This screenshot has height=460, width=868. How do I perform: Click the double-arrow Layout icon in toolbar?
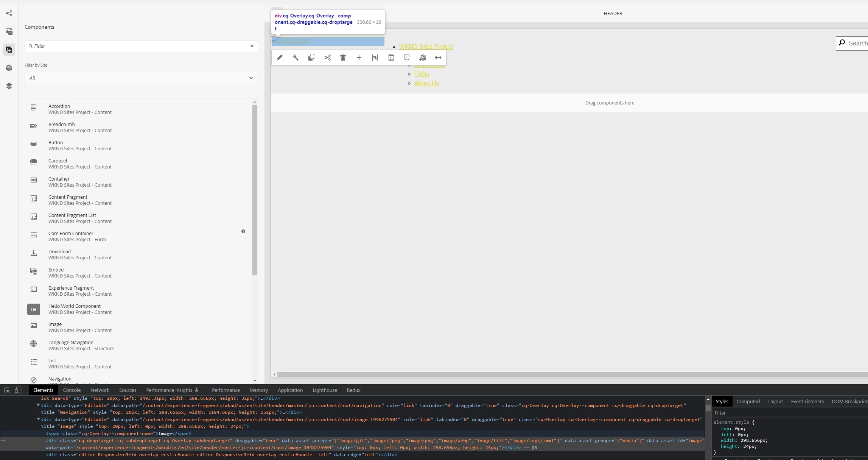tap(438, 58)
